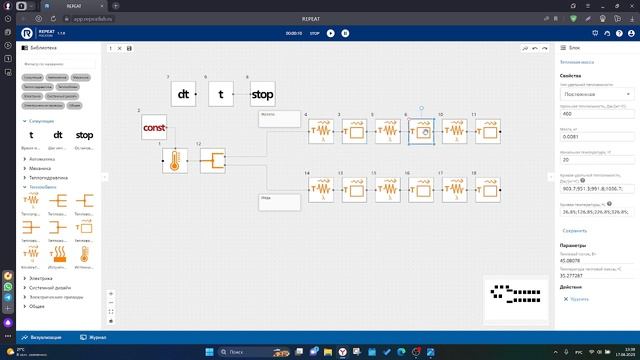The height and width of the screenshot is (360, 640).
Task: Click the Сохранить link in properties
Action: [x=575, y=231]
